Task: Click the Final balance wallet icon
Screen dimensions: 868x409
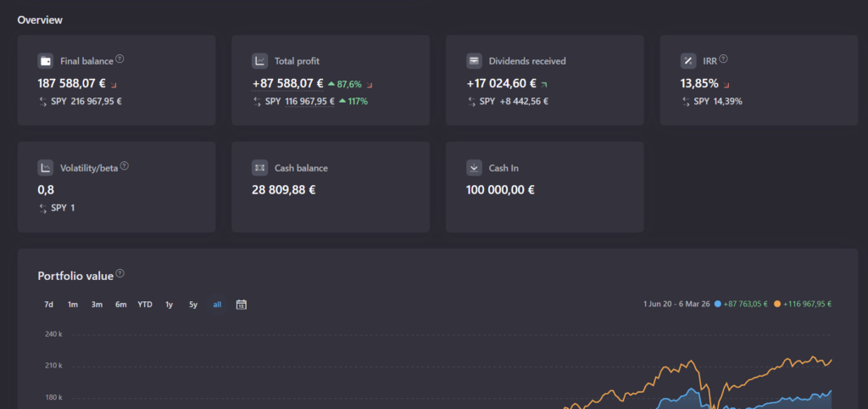Action: 46,61
